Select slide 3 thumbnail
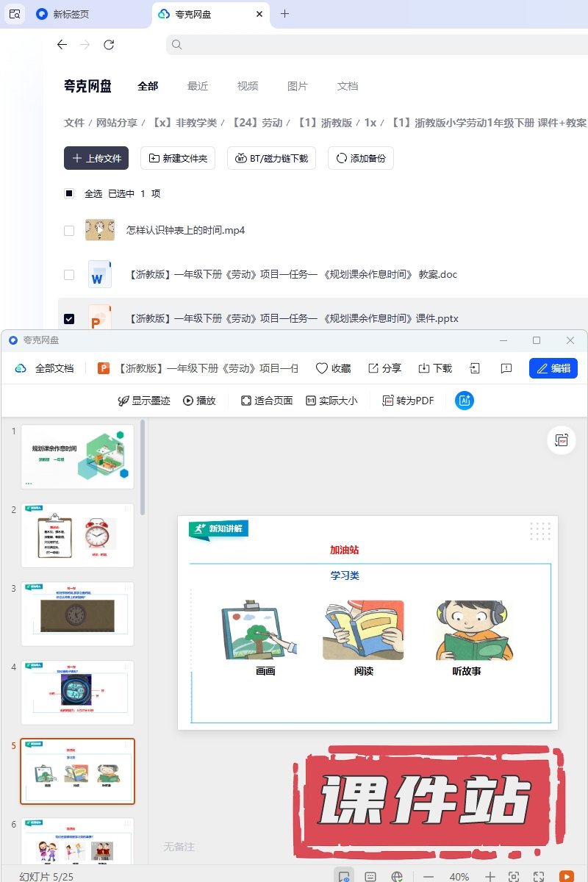The image size is (588, 882). pyautogui.click(x=77, y=614)
